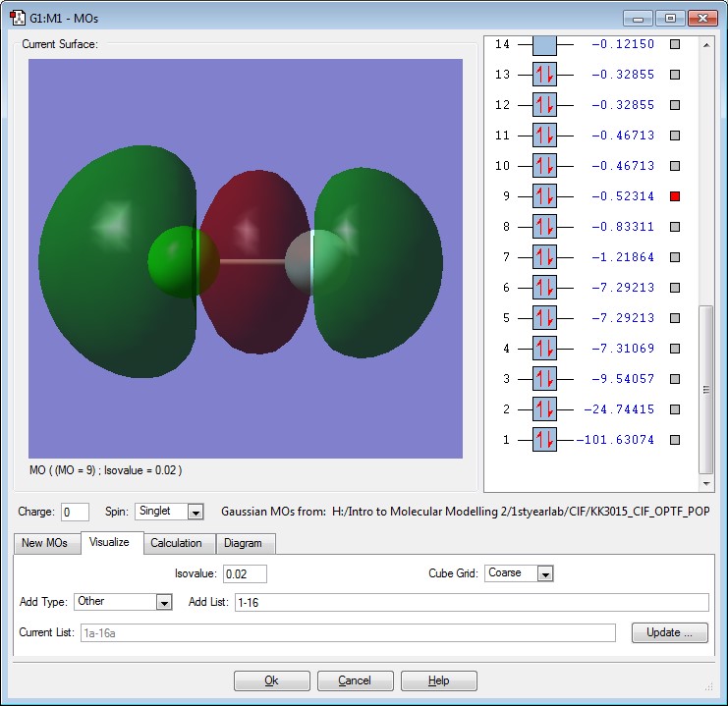Toggle surface marker for orbital 7 (-1.21864)

pyautogui.click(x=675, y=257)
